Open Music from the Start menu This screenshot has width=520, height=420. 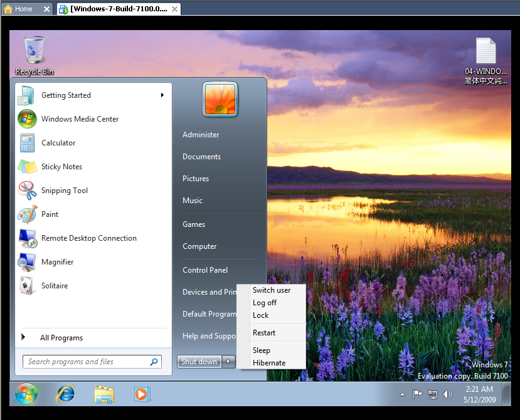click(x=193, y=200)
